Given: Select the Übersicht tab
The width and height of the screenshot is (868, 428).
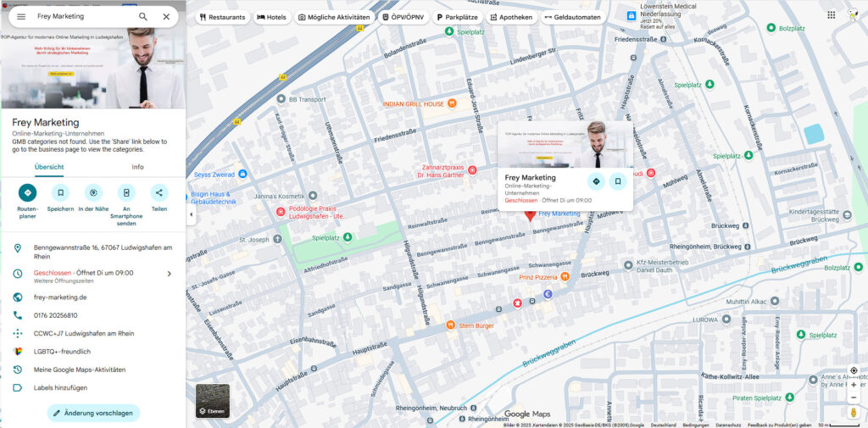Looking at the screenshot, I should (x=49, y=167).
